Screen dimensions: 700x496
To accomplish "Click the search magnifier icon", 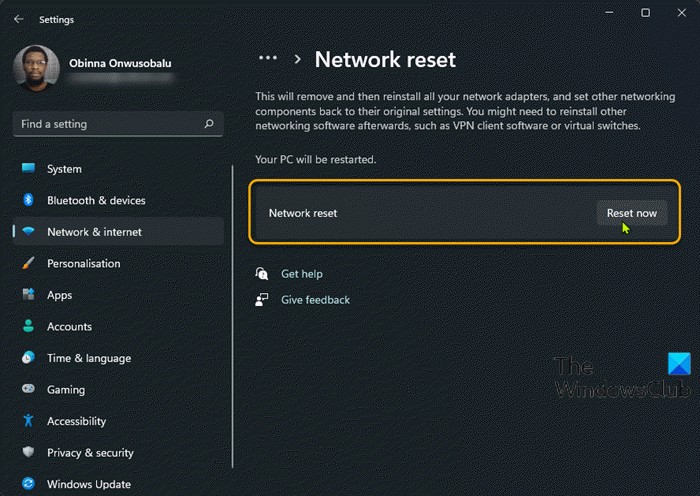I will 208,125.
